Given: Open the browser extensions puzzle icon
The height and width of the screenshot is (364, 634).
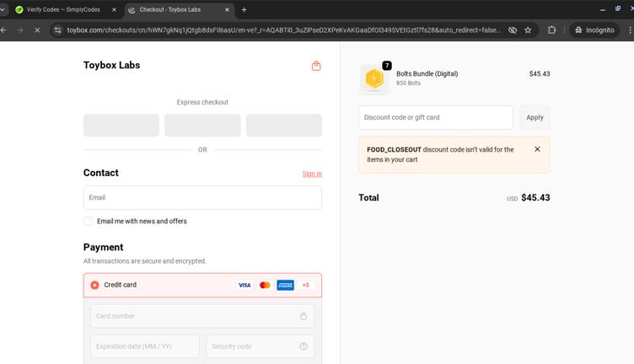Looking at the screenshot, I should pyautogui.click(x=551, y=29).
